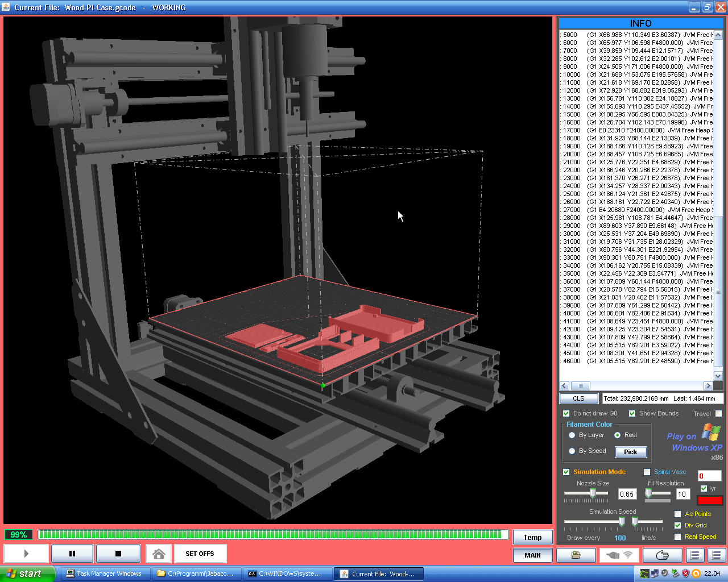Pause the print simulation
Image resolution: width=728 pixels, height=582 pixels.
click(72, 553)
